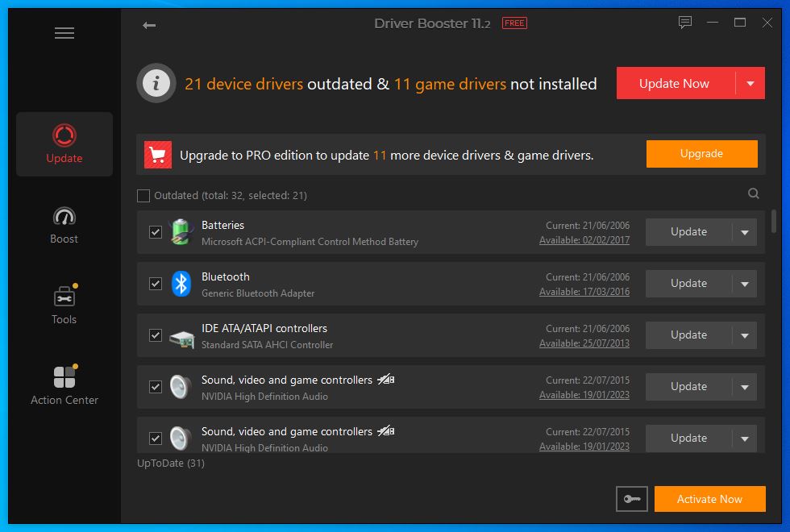Click the red Update Now button

click(x=676, y=83)
